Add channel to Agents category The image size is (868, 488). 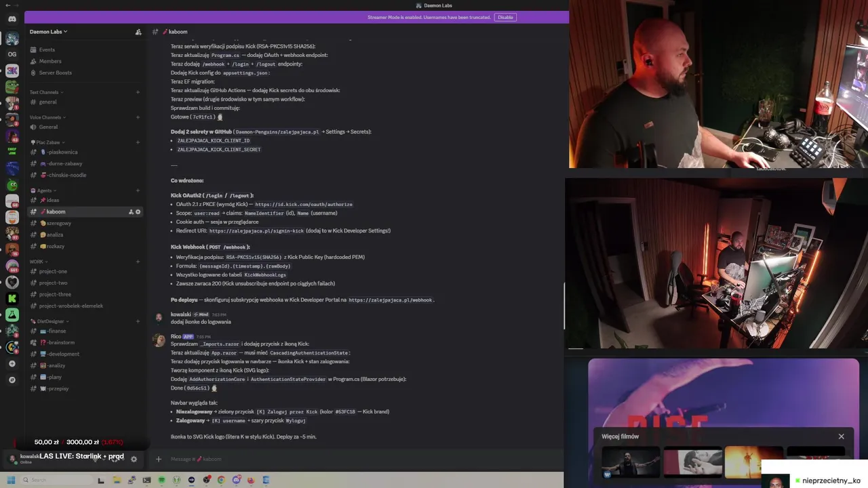[138, 190]
